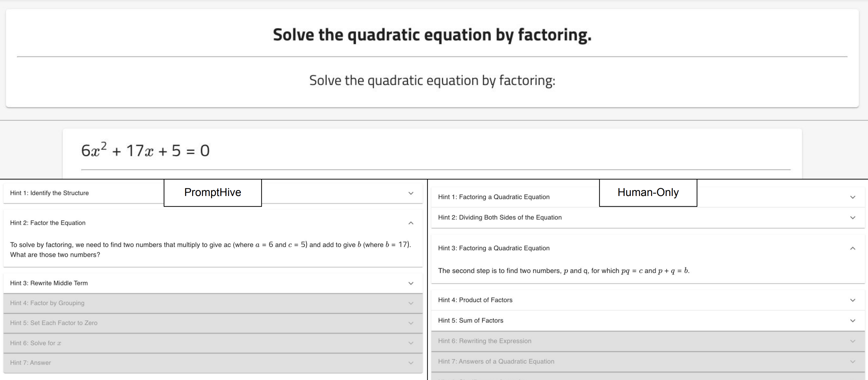The width and height of the screenshot is (868, 380).
Task: Click the chevron beside 'Hint 4: Factor by Grouping'
Action: (411, 303)
